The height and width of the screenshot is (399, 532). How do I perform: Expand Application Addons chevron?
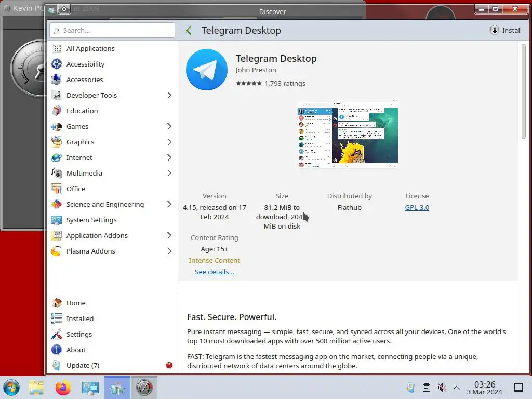pos(169,236)
